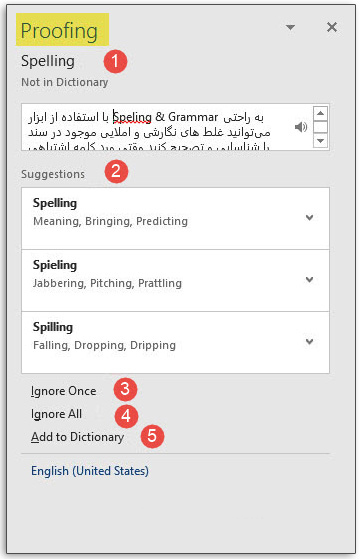Choose the Spilling suggestion

pos(175,343)
